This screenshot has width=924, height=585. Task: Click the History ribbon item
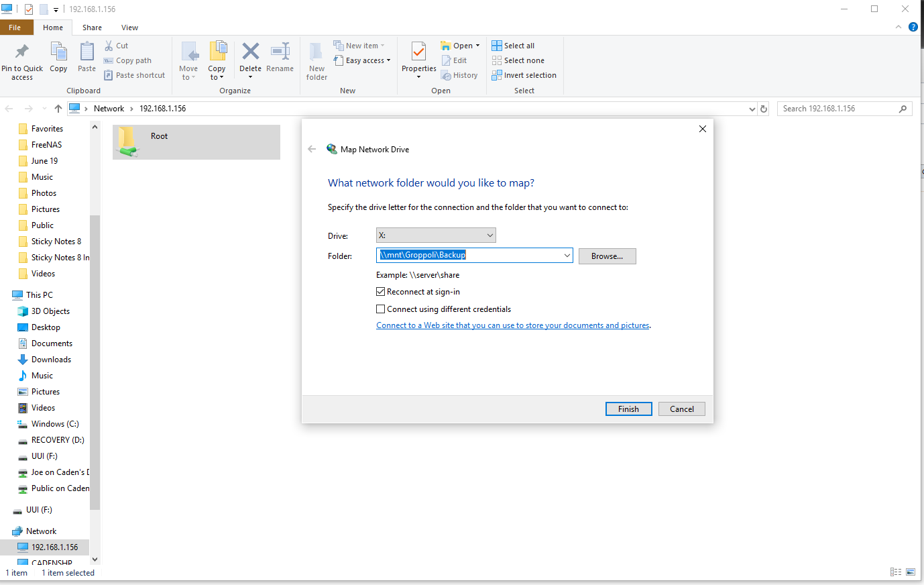[459, 75]
